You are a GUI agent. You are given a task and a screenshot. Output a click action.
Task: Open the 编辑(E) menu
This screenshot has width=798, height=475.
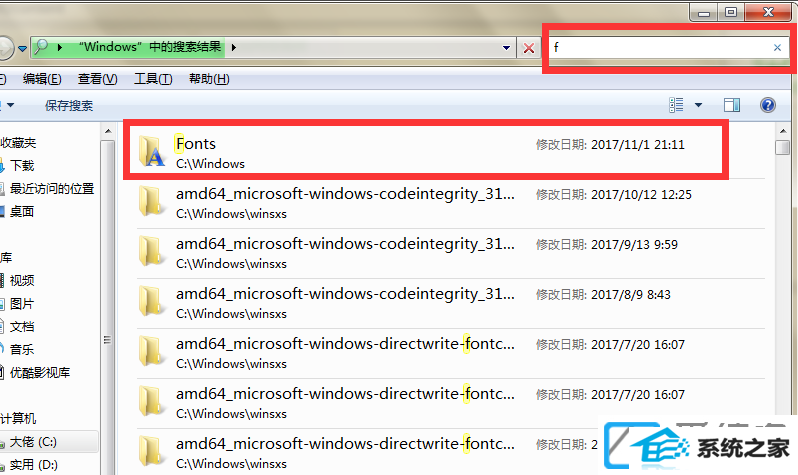point(42,79)
